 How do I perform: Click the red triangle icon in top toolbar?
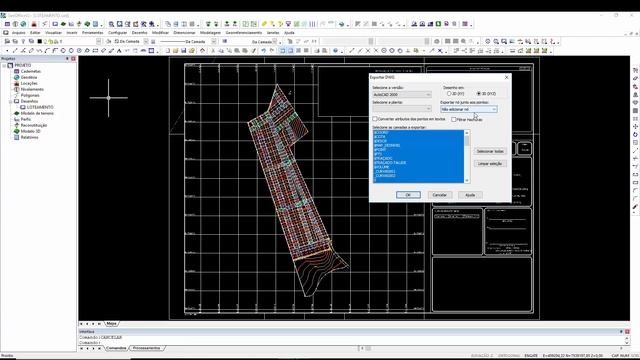pyautogui.click(x=34, y=24)
